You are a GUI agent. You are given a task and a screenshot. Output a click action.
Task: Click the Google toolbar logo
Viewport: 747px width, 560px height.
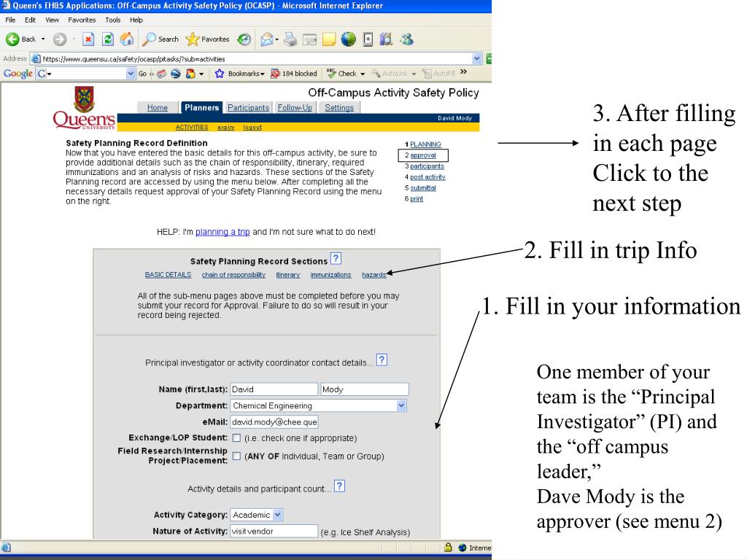(18, 74)
